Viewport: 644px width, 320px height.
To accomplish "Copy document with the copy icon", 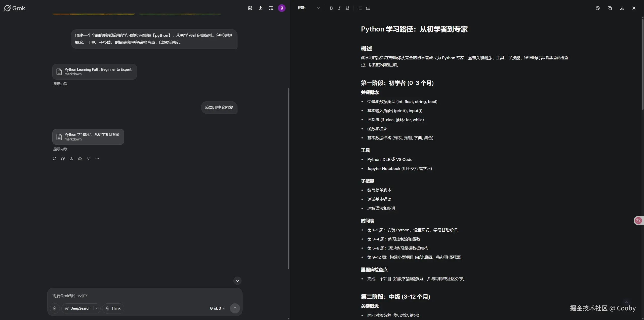I will [610, 8].
